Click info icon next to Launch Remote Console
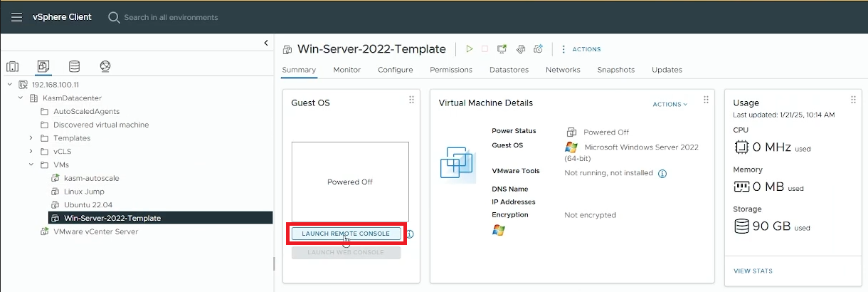Image resolution: width=868 pixels, height=292 pixels. 410,234
